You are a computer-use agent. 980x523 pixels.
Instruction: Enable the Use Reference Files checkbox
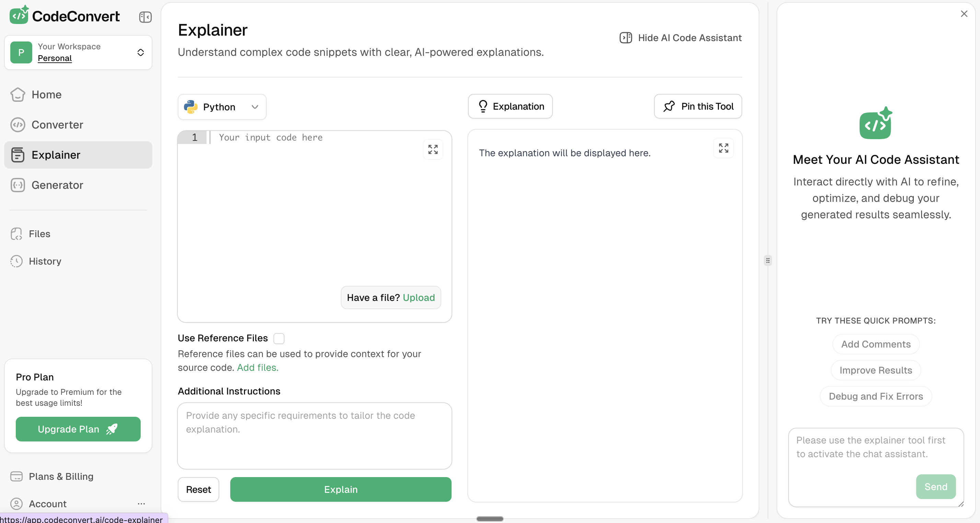(279, 338)
